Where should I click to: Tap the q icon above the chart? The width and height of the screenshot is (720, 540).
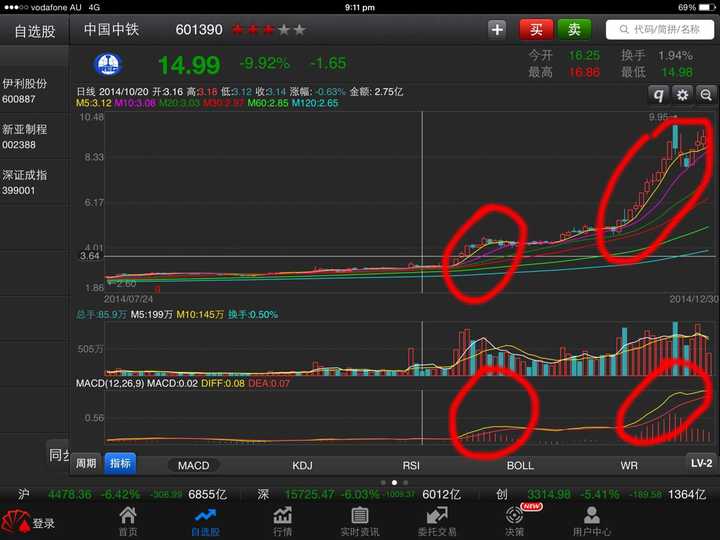658,95
